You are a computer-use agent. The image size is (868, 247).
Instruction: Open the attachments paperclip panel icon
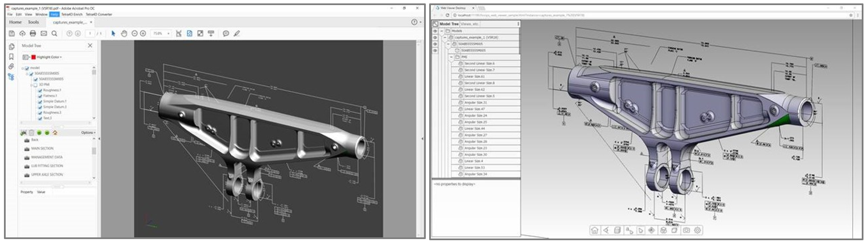11,66
